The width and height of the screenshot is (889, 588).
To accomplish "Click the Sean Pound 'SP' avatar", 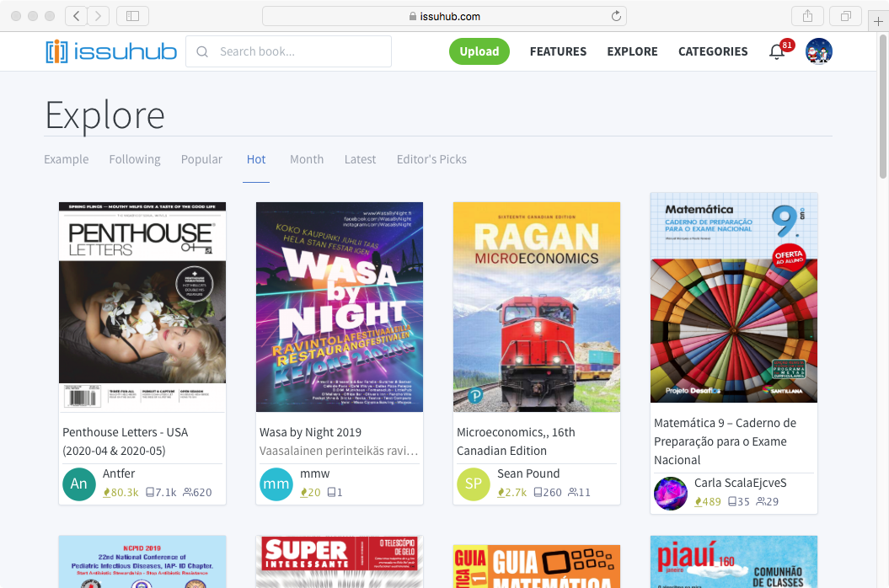I will [474, 484].
